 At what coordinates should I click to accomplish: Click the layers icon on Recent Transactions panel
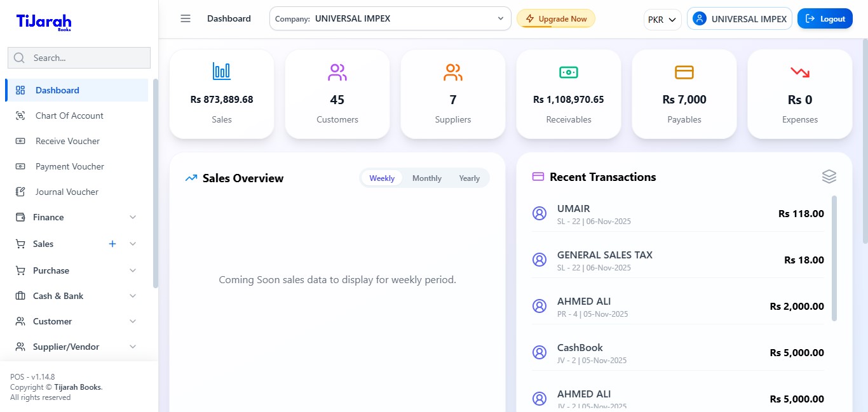[x=829, y=176]
